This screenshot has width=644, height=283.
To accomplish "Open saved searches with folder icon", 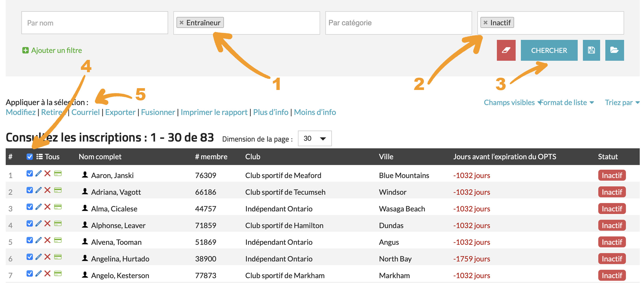I will 614,50.
